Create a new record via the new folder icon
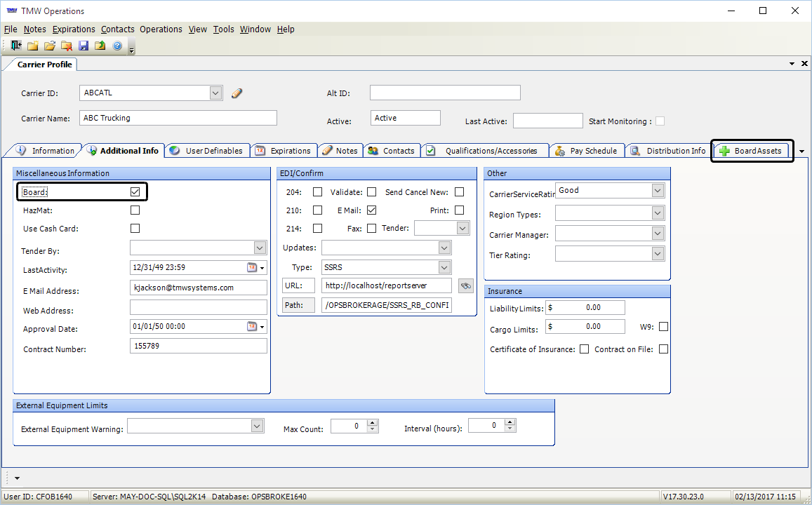The width and height of the screenshot is (812, 505). (x=32, y=45)
